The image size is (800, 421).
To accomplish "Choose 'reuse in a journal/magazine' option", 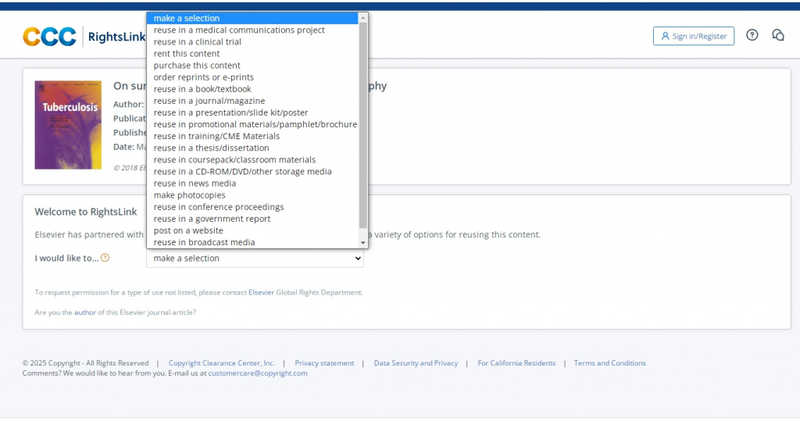I will pos(208,101).
